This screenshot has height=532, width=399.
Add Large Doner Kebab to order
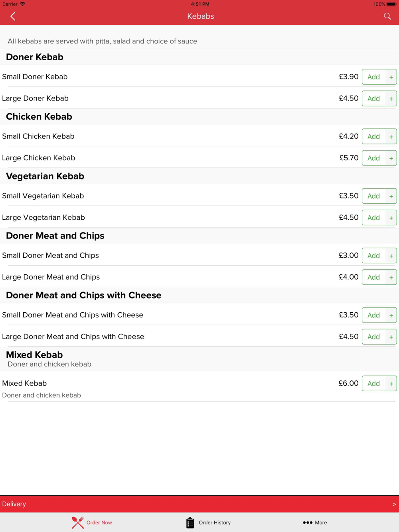[374, 99]
